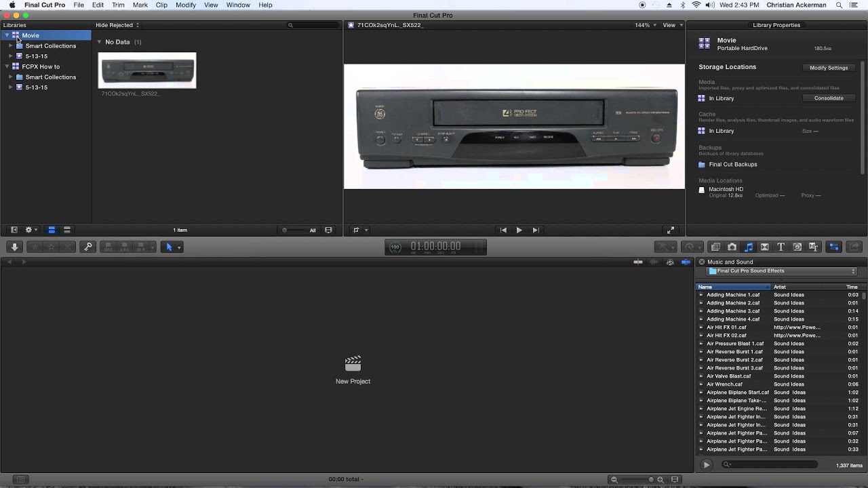Screen dimensions: 868x488
Task: Open the Modify menu
Action: pos(186,5)
